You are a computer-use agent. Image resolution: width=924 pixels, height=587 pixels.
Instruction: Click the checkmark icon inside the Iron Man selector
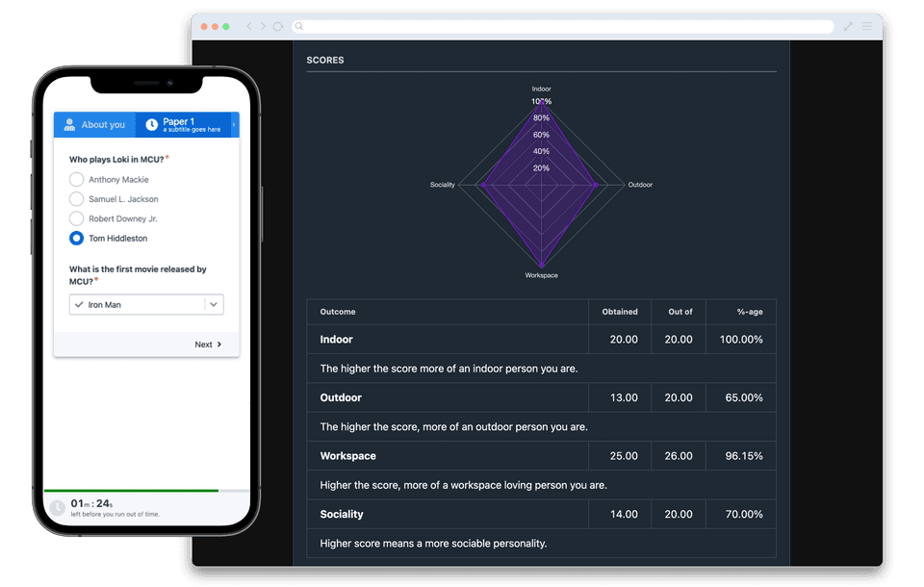pyautogui.click(x=78, y=303)
